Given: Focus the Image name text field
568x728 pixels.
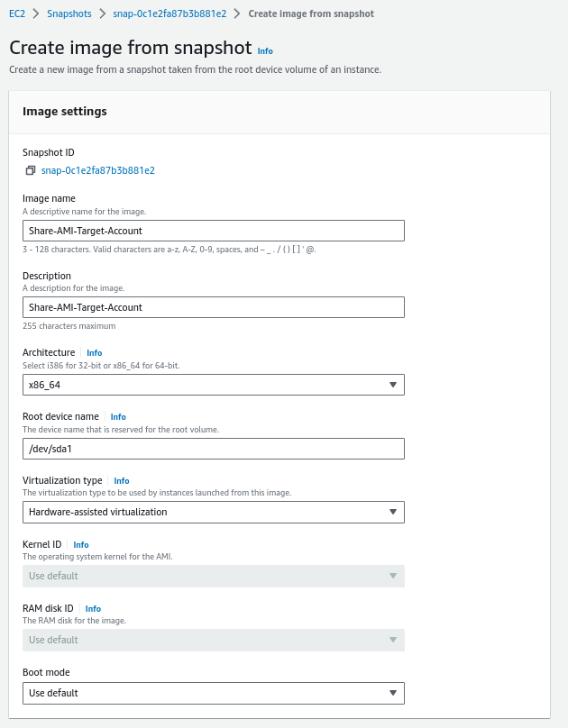Looking at the screenshot, I should click(x=213, y=231).
